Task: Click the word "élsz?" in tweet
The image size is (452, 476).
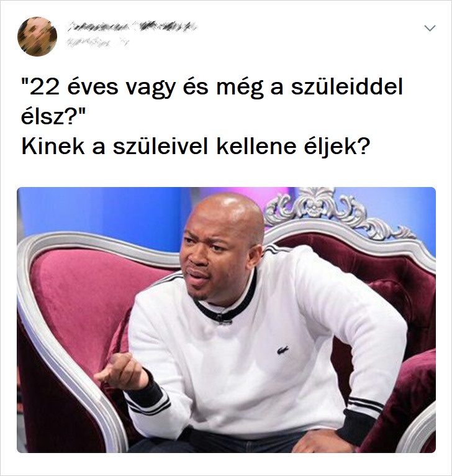Action: point(53,117)
